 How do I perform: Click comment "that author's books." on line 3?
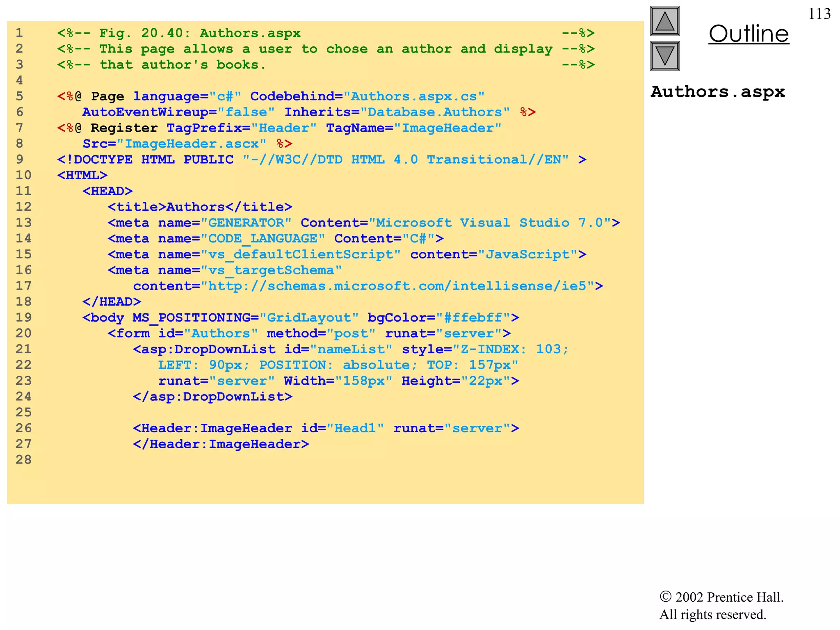pos(183,65)
